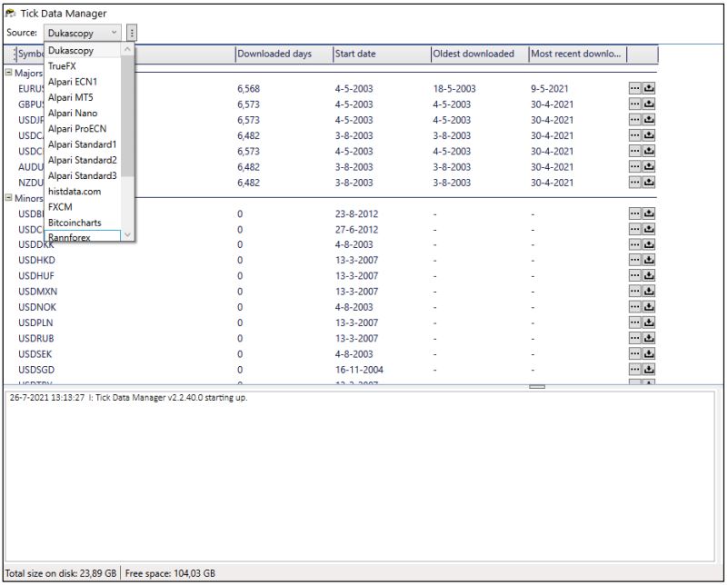Download tick data for USDHKD
The image size is (728, 585).
(x=649, y=260)
